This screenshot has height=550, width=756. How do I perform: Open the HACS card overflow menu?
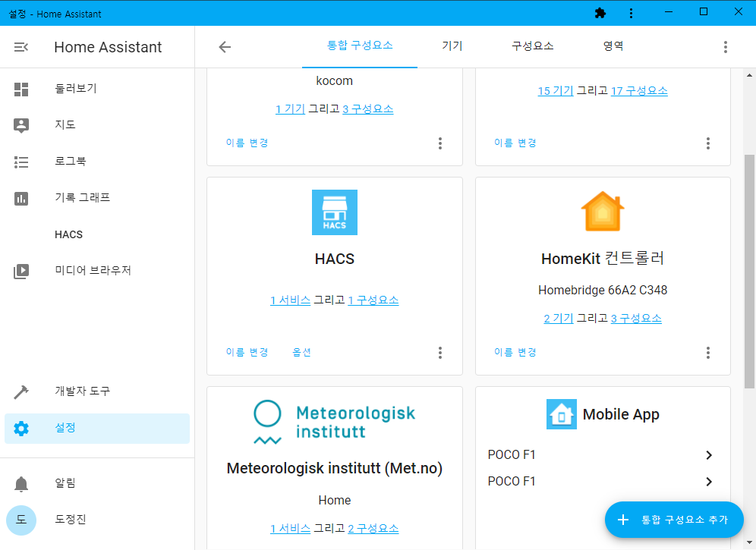(439, 352)
